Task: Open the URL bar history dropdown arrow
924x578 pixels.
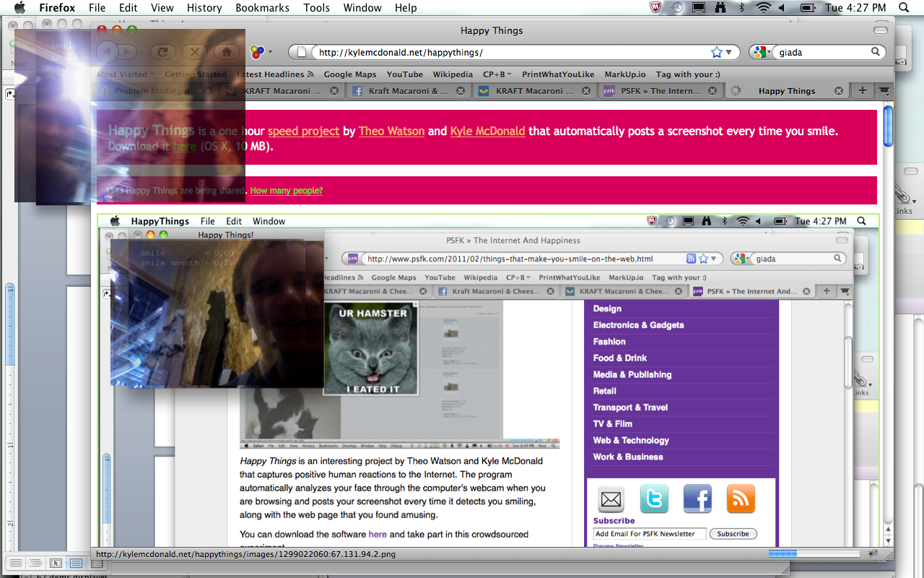Action: coord(730,52)
